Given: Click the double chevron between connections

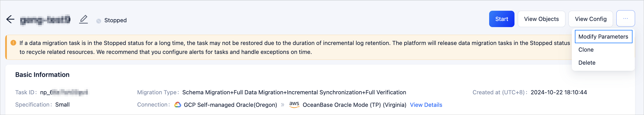Looking at the screenshot, I should [283, 105].
